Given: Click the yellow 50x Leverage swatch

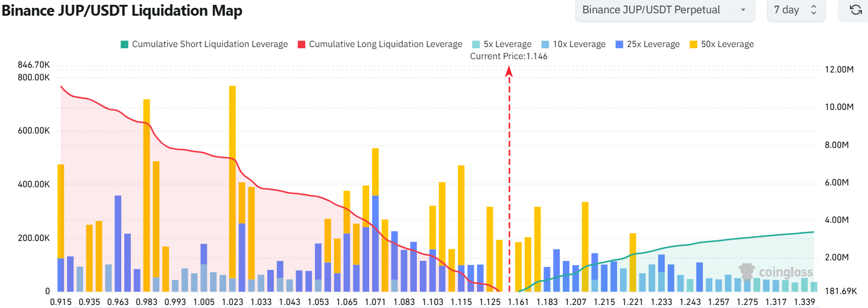Looking at the screenshot, I should point(694,44).
